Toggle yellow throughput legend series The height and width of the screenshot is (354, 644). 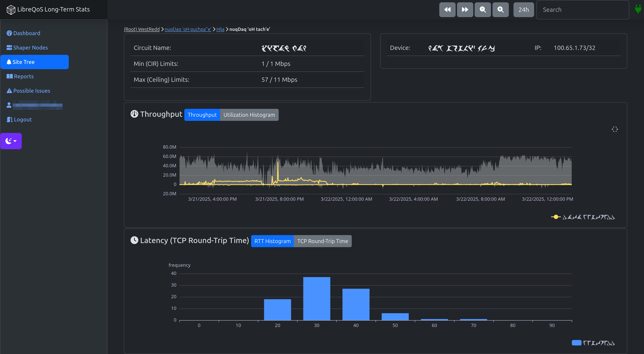(x=582, y=217)
